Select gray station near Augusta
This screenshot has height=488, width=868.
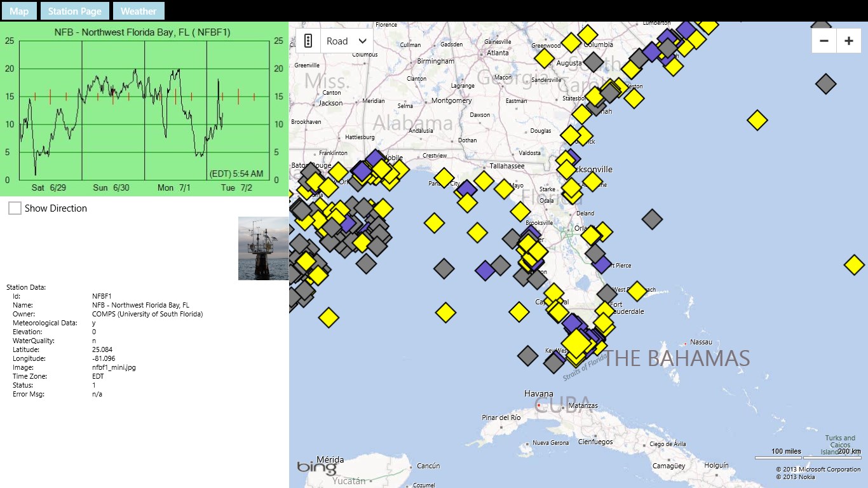(x=593, y=62)
